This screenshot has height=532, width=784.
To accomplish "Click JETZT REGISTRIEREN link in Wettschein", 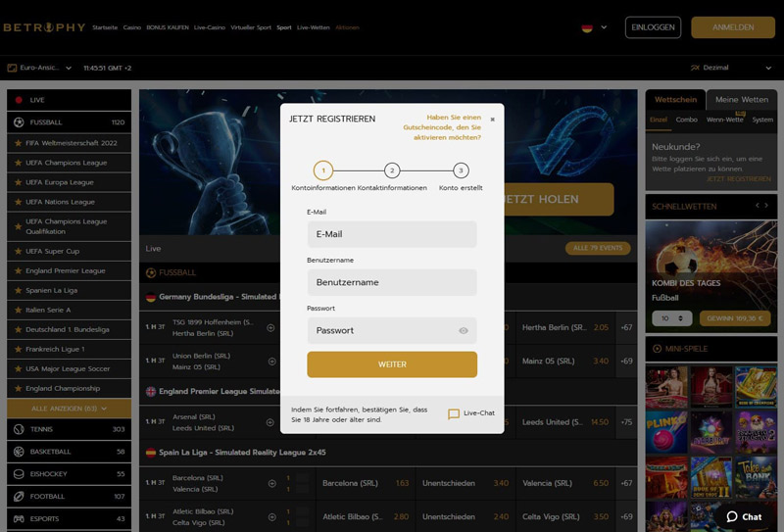I will click(739, 179).
